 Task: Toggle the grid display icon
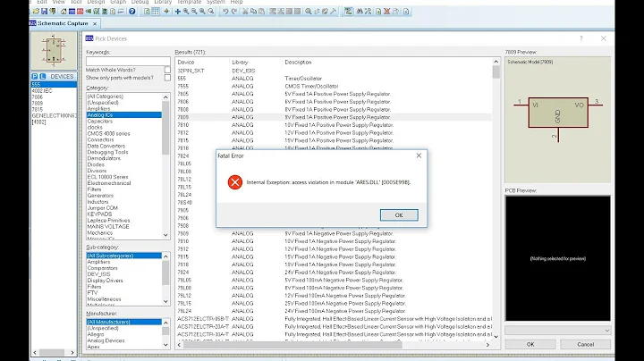tap(156, 12)
